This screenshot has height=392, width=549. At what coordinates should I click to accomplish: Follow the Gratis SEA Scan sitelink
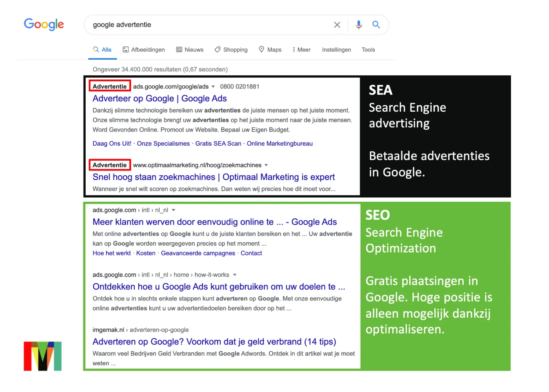(218, 143)
